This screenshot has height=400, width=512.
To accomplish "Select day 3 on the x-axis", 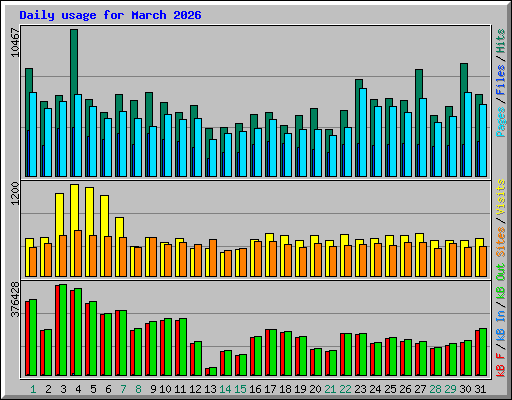I will pyautogui.click(x=63, y=389).
